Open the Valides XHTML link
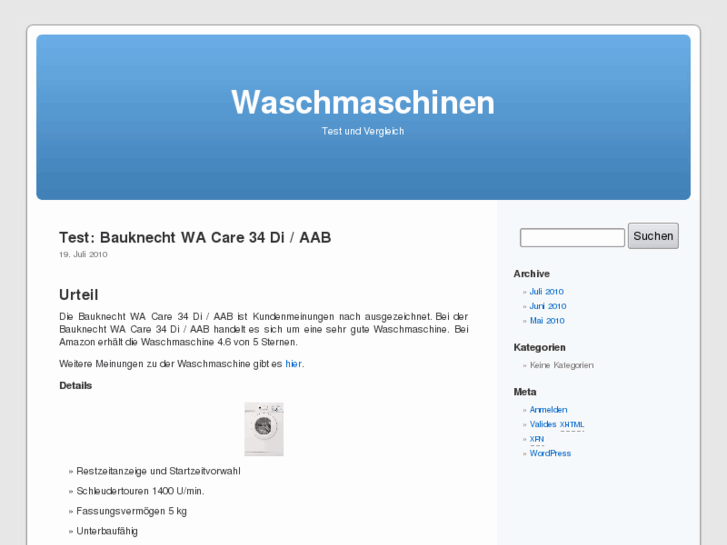 (557, 424)
